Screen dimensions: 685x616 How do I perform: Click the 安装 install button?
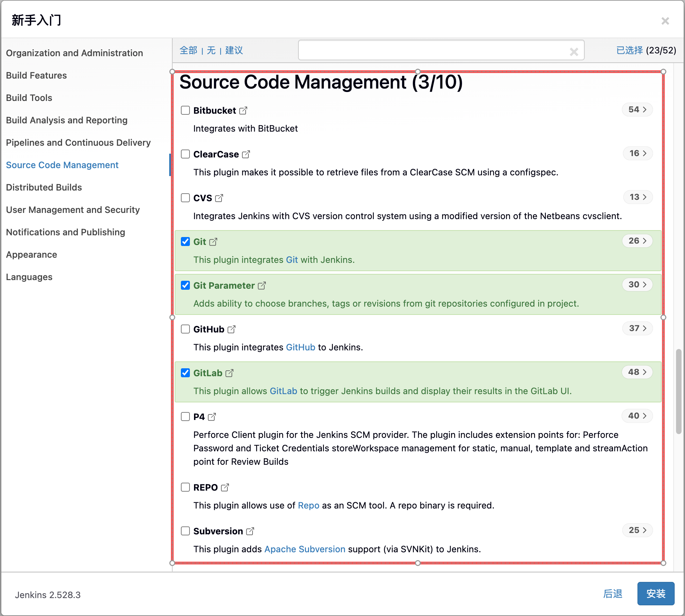click(655, 594)
